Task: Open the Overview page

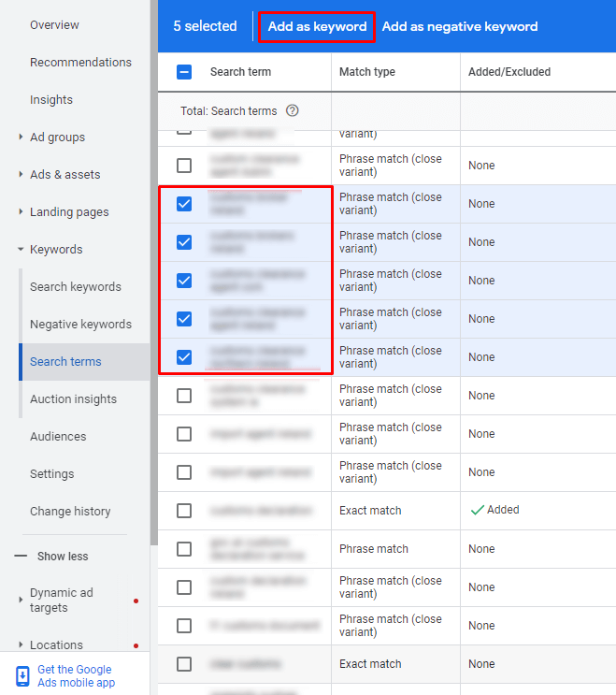Action: (54, 25)
